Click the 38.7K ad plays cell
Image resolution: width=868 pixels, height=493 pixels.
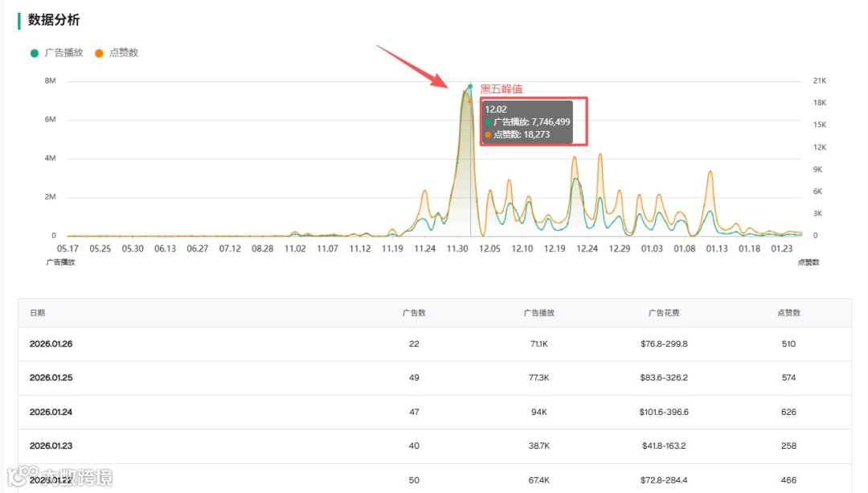point(538,446)
